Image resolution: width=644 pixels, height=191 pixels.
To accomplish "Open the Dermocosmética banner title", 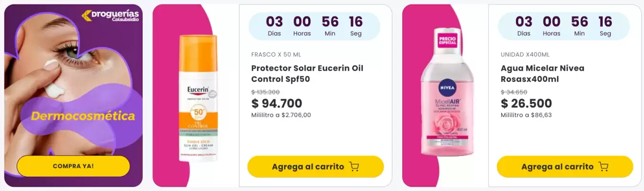I will pos(83,116).
